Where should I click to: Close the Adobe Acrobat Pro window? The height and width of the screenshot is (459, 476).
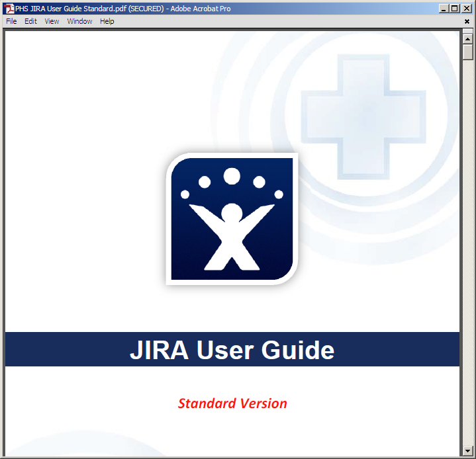[x=466, y=9]
